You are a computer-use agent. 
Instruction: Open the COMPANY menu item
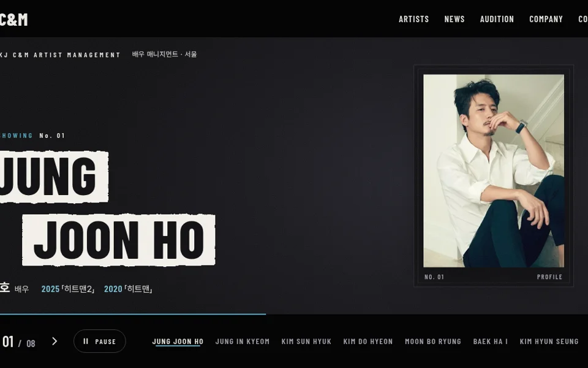546,19
